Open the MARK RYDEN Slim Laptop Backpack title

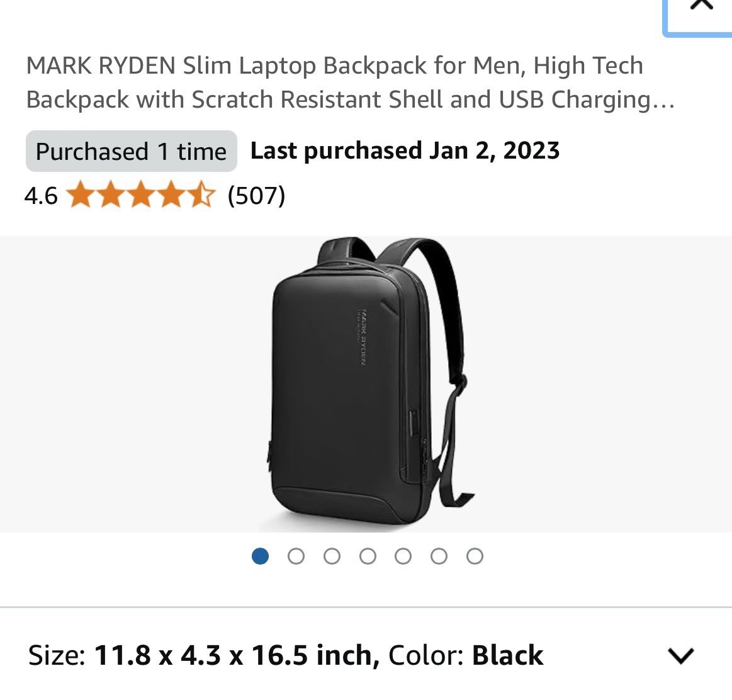[x=351, y=82]
